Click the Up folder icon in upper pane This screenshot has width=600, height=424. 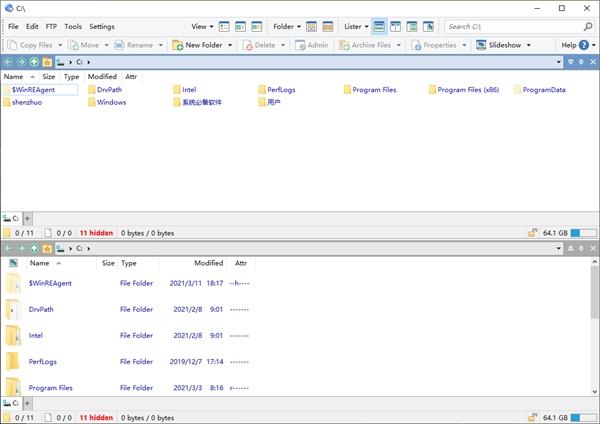coord(34,62)
